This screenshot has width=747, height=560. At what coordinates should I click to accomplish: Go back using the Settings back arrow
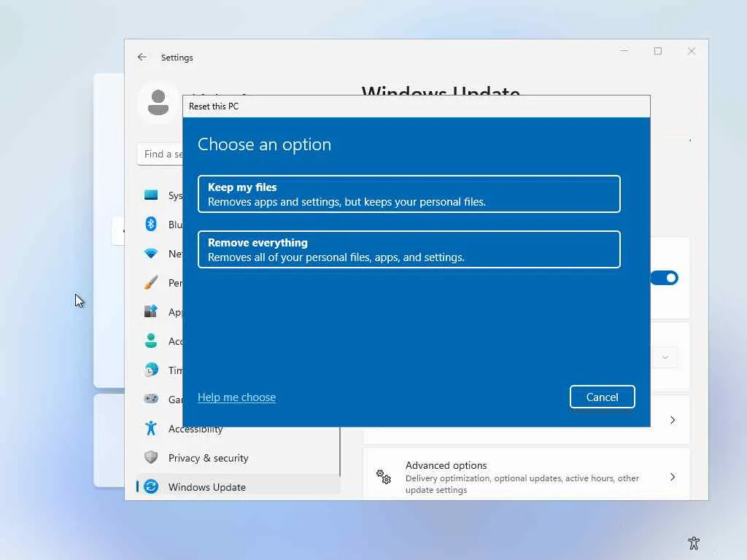point(142,57)
